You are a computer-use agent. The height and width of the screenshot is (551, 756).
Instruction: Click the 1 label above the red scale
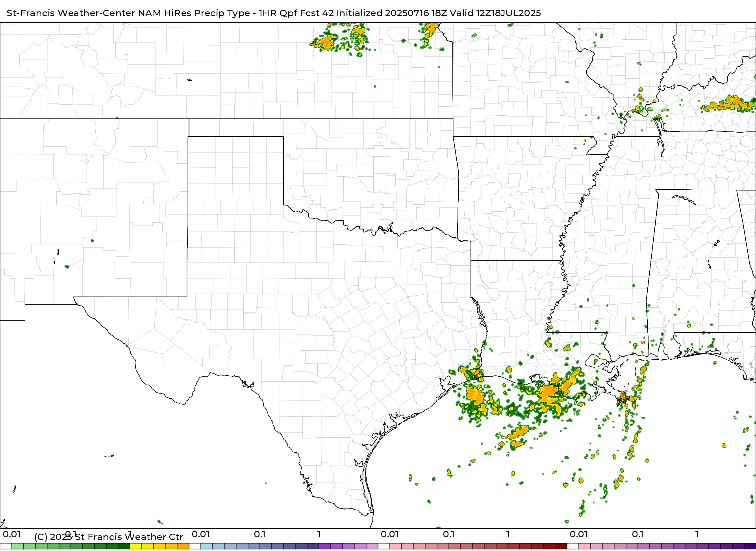pos(508,534)
